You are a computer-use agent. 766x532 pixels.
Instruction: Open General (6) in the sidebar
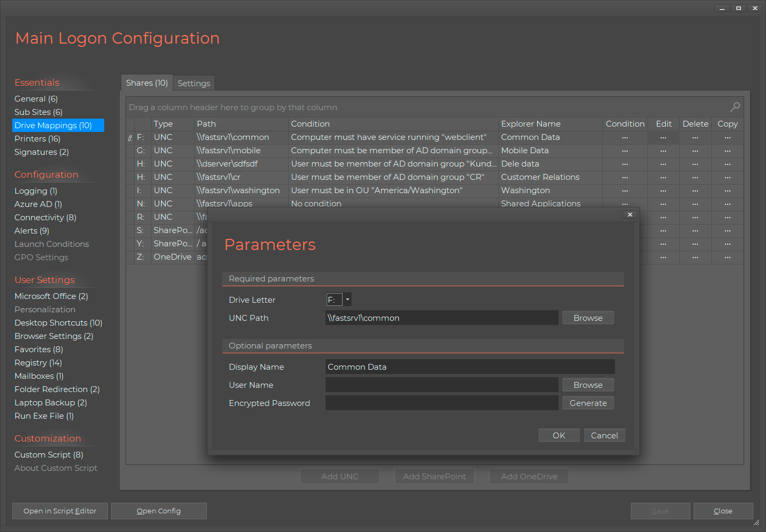(36, 98)
